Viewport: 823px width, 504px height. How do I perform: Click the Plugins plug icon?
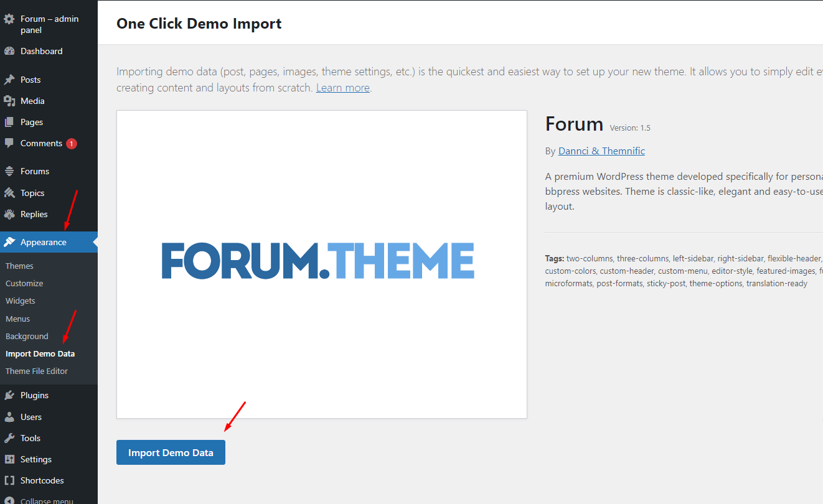click(9, 395)
